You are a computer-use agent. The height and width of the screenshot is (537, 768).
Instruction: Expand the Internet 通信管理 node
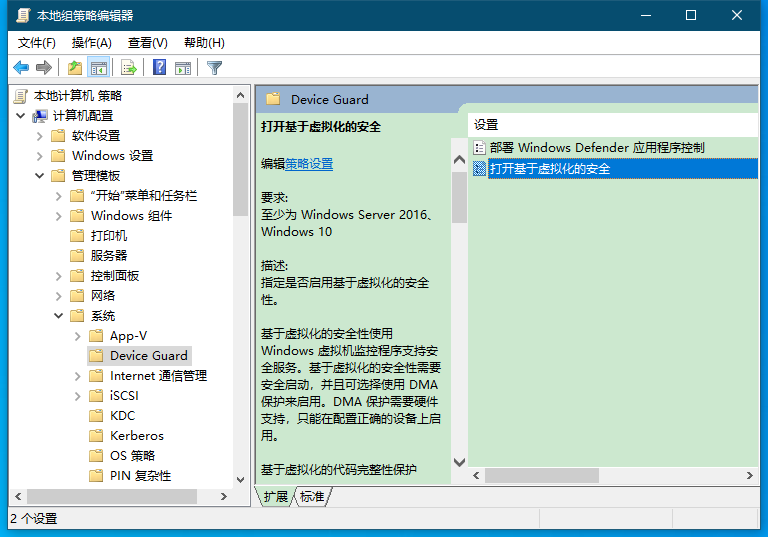(78, 376)
